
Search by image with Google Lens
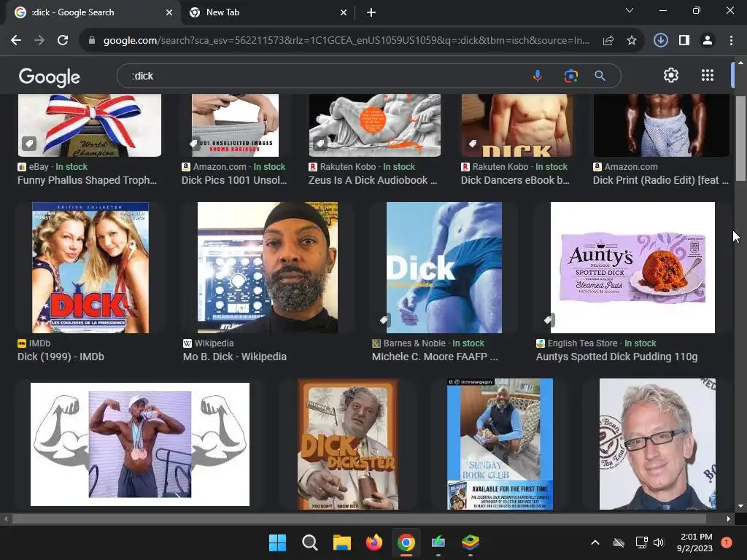pos(570,76)
